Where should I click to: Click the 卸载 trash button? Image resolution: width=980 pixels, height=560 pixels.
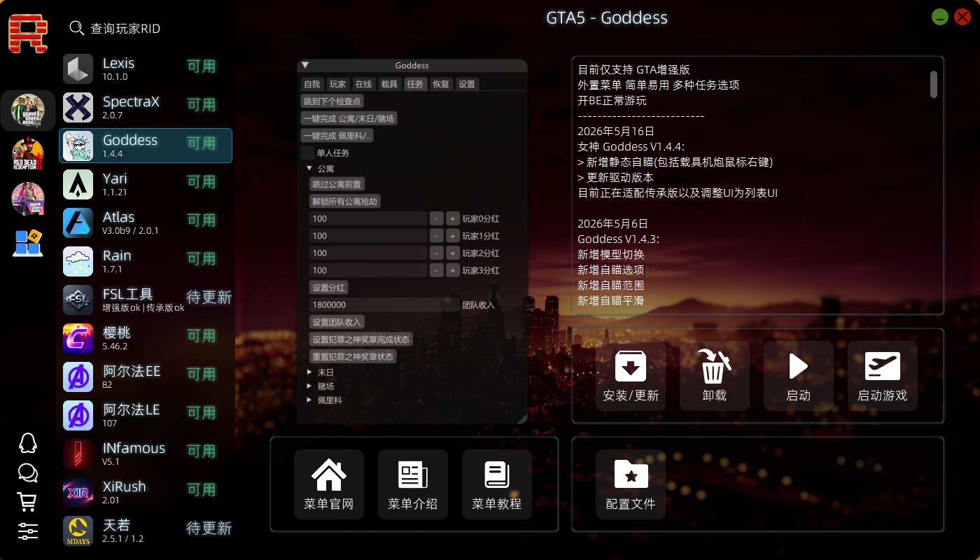point(715,376)
